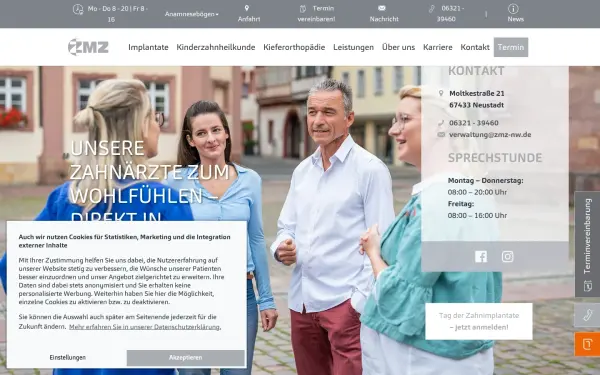Expand the Anamnesebögen dropdown
This screenshot has width=600, height=375.
[x=191, y=14]
